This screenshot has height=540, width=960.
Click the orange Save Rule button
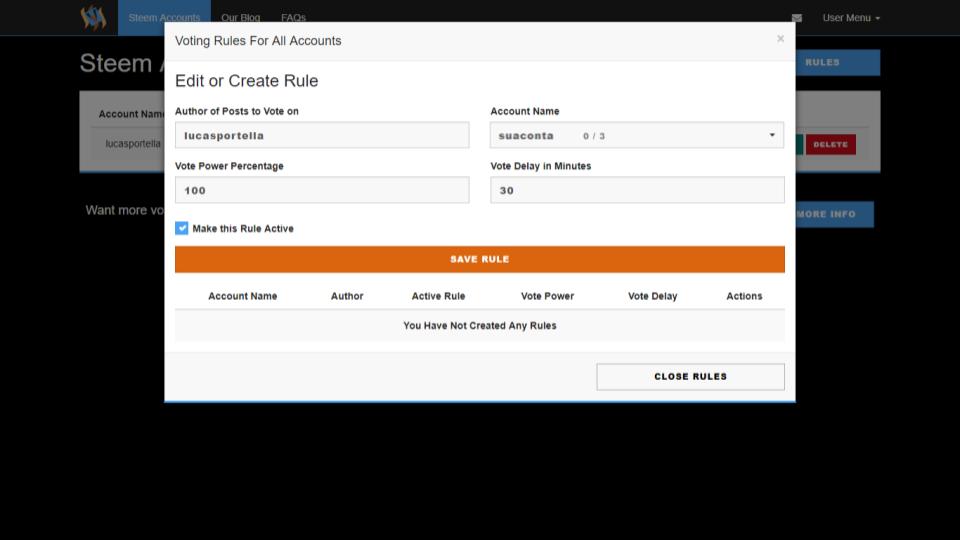click(479, 260)
